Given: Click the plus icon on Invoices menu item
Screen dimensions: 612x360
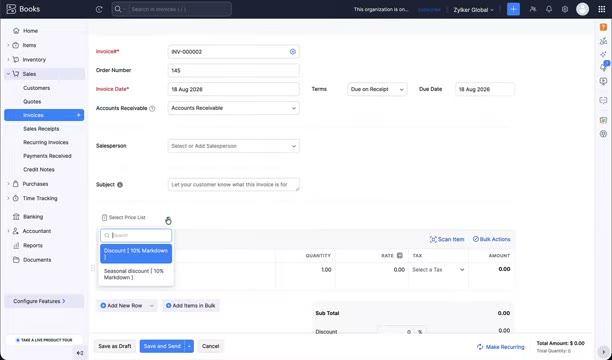Looking at the screenshot, I should [x=78, y=115].
